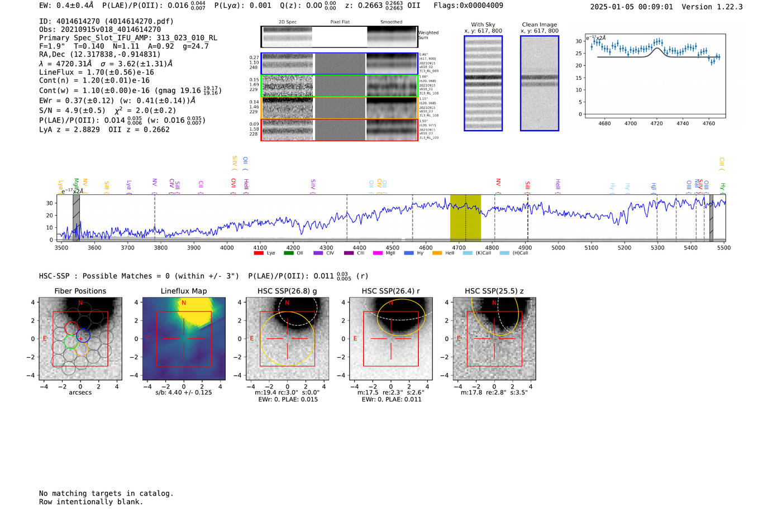
Task: Click "Row intentionally blank." text
Action: pyautogui.click(x=91, y=502)
